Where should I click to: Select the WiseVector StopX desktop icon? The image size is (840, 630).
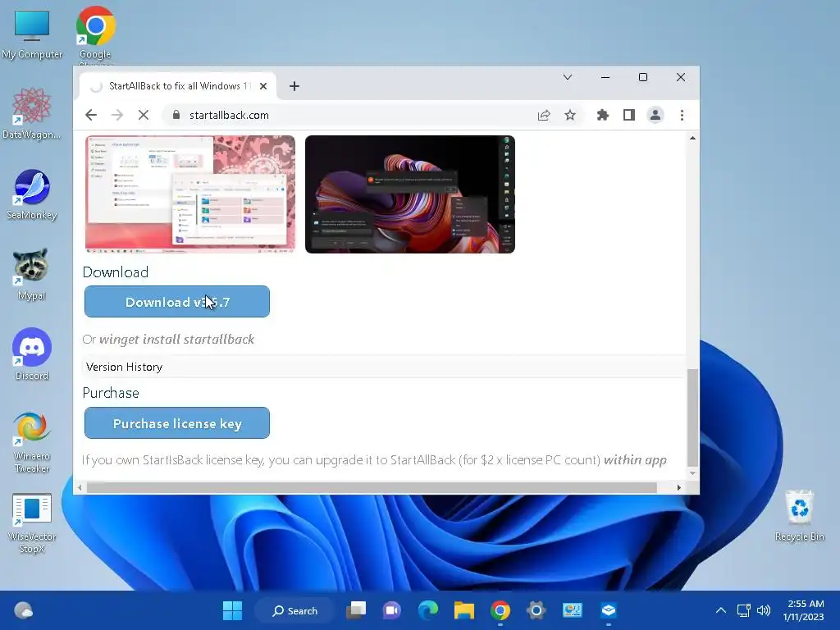32,523
